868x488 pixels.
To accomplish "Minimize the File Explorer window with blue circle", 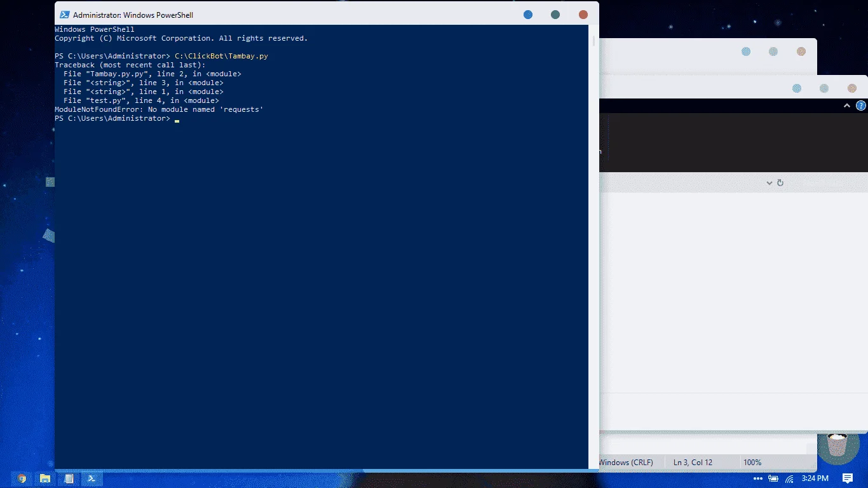I will (x=797, y=88).
